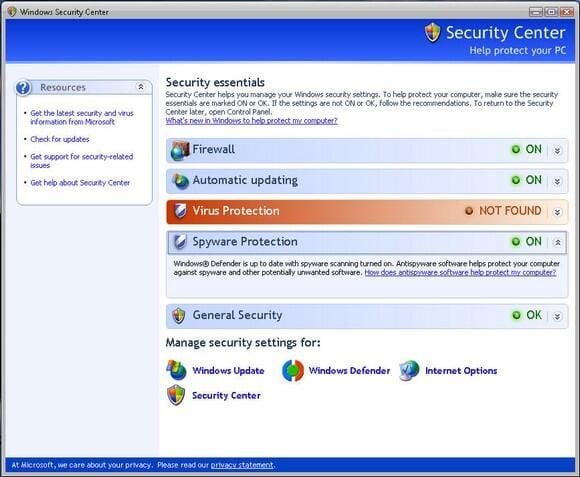The width and height of the screenshot is (580, 477).
Task: Select the Virus Protection heading
Action: click(236, 211)
